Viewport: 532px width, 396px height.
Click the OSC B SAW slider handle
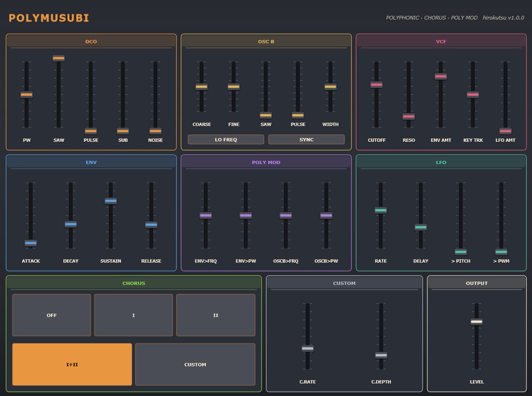(265, 115)
